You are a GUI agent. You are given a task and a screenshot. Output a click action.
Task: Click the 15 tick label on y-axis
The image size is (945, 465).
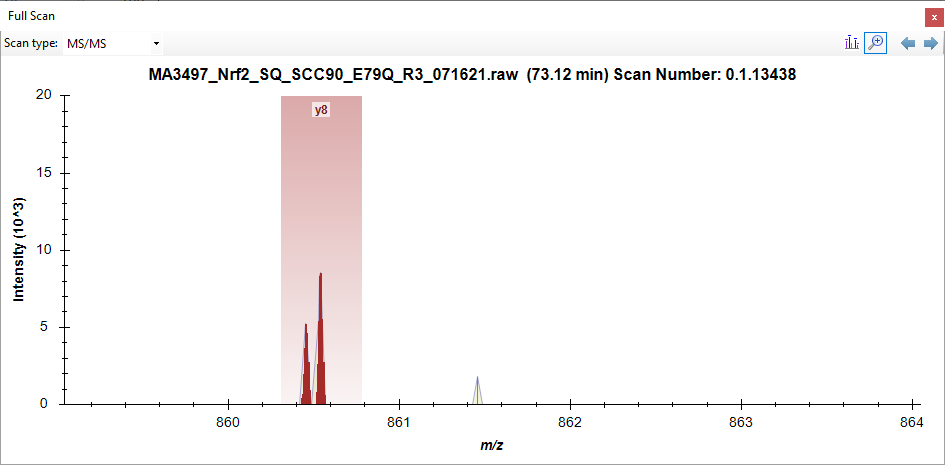point(44,173)
